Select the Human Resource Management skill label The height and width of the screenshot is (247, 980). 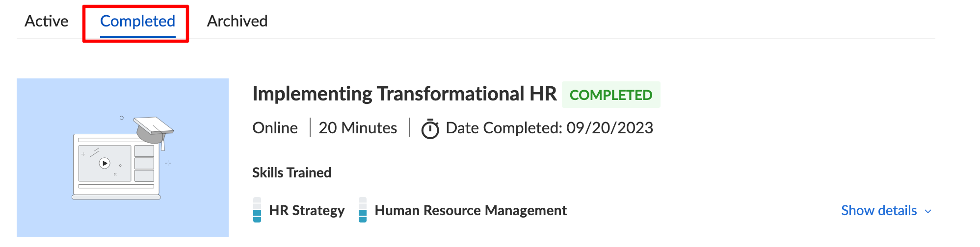point(471,210)
